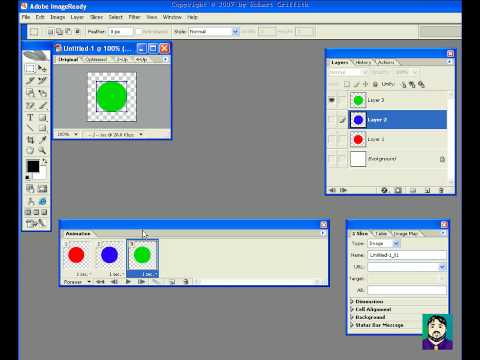The width and height of the screenshot is (480, 360).
Task: Select the Eyedropper tool
Action: pyautogui.click(x=42, y=140)
